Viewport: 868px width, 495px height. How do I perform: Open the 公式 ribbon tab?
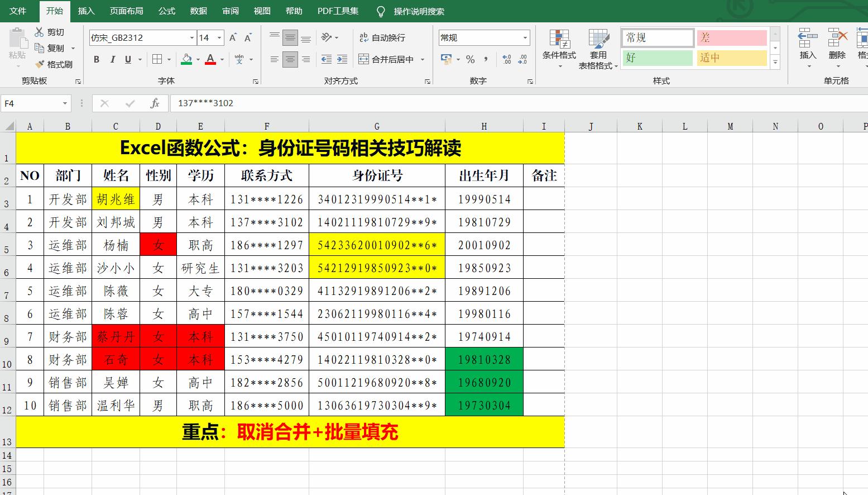tap(166, 10)
